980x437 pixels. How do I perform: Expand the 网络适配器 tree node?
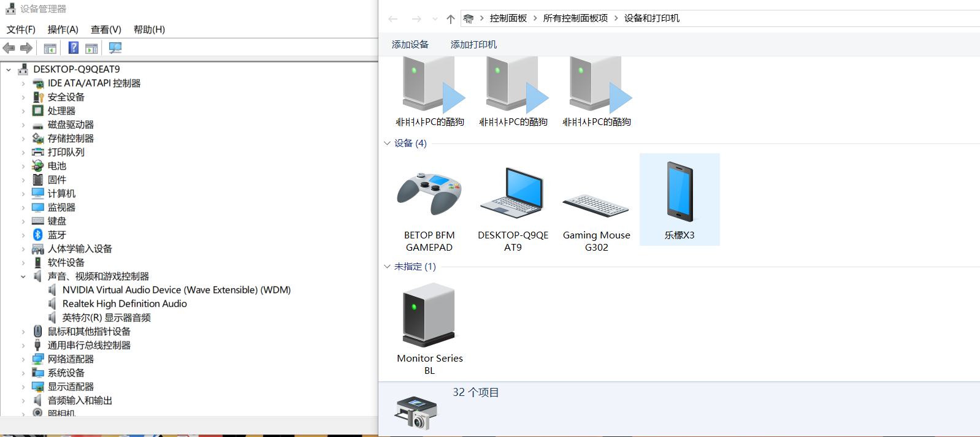(x=23, y=359)
